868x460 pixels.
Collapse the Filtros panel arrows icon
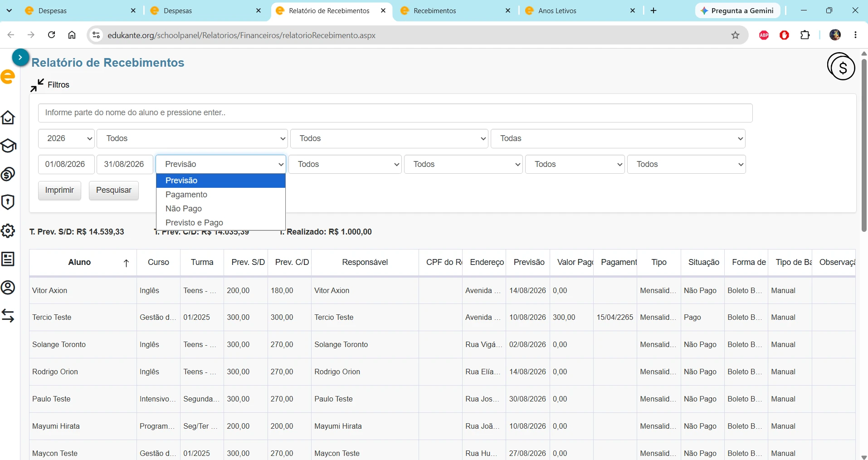tap(37, 85)
